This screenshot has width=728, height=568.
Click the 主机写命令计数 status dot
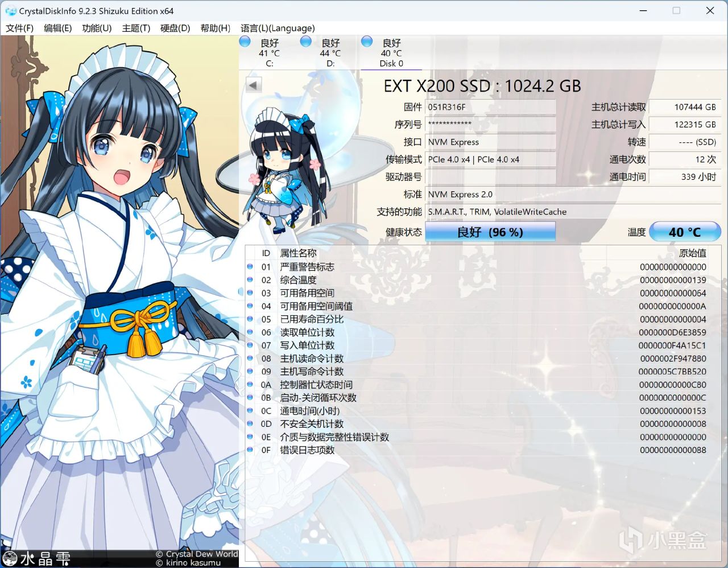point(250,371)
